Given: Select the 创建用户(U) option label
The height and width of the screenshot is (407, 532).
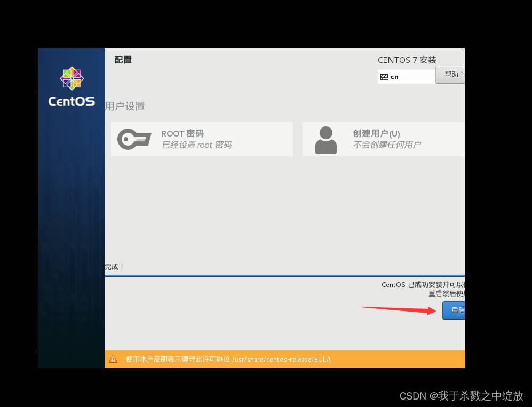Looking at the screenshot, I should tap(376, 133).
